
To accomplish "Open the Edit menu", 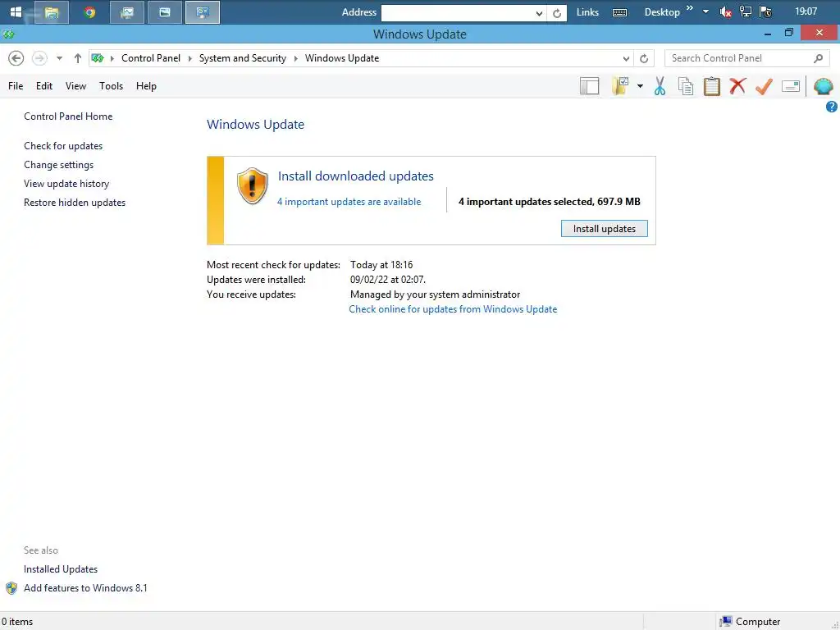I will (x=44, y=86).
